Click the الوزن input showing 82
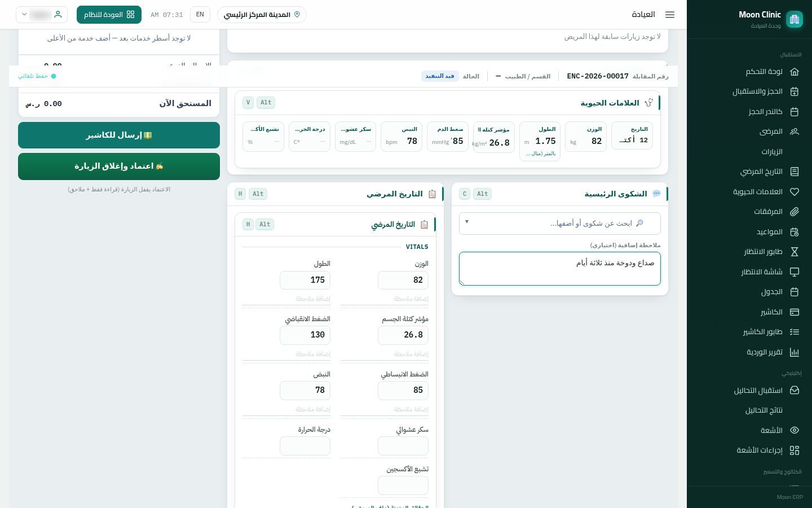The width and height of the screenshot is (812, 508). (x=403, y=280)
